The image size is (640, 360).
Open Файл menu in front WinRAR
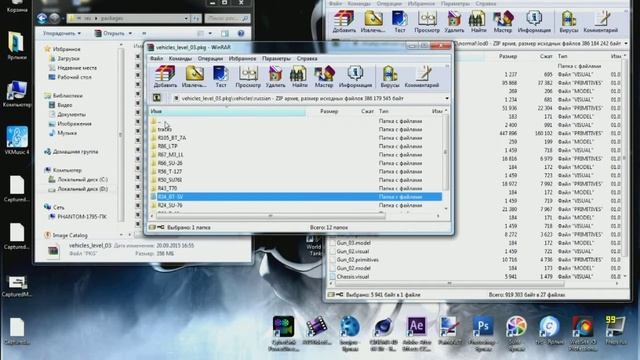156,58
